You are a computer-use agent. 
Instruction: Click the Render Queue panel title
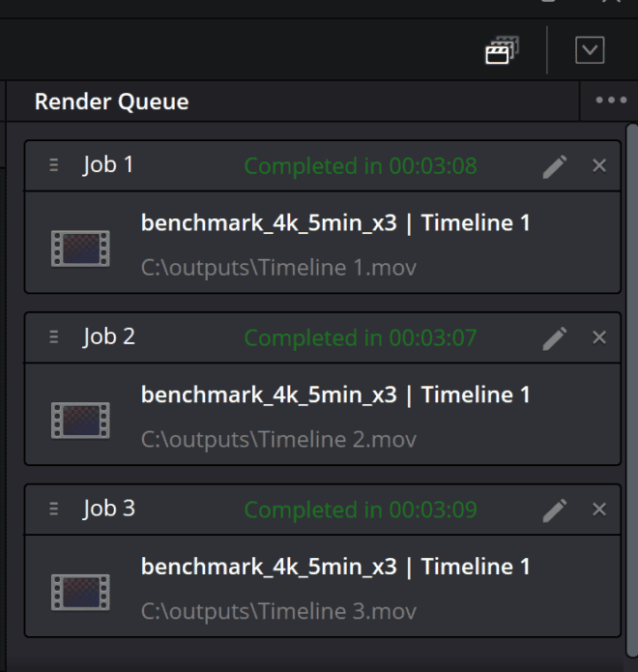111,102
